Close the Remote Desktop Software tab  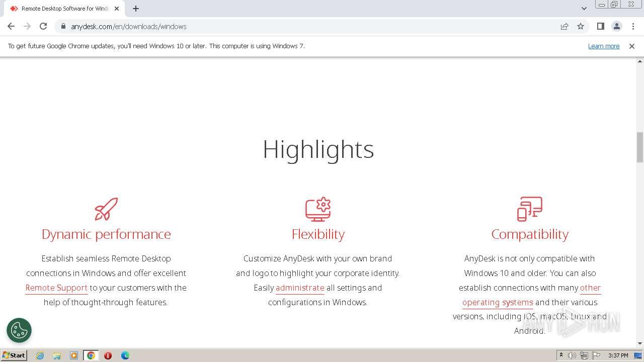(x=117, y=9)
